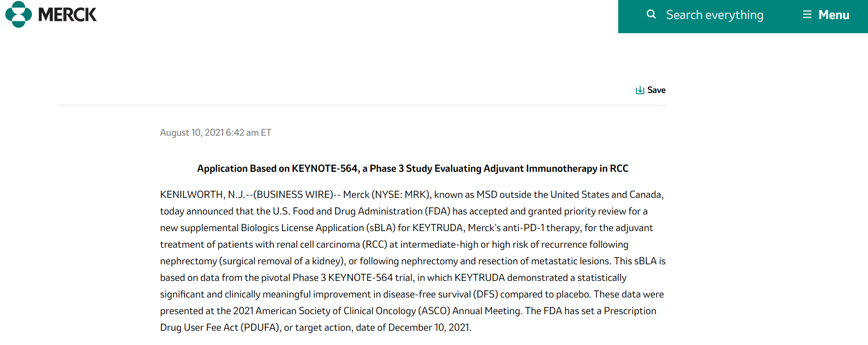Viewport: 868px width, 345px height.
Task: Click the Save text link
Action: point(656,90)
